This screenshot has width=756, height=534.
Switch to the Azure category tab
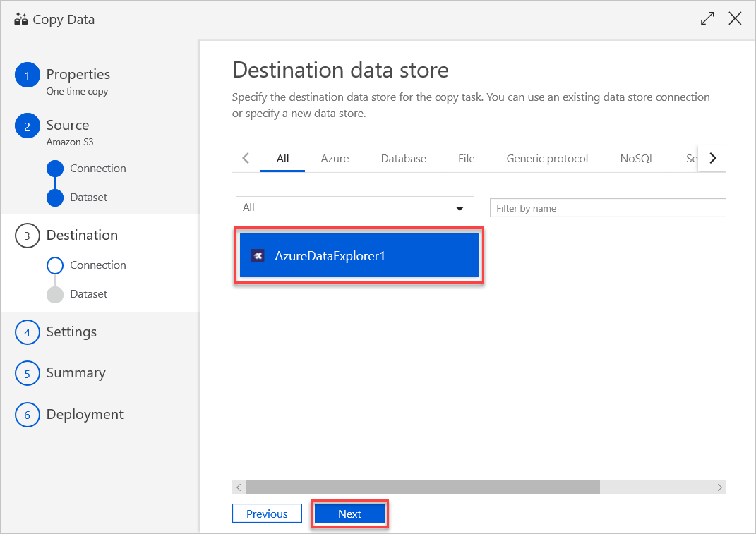(335, 158)
